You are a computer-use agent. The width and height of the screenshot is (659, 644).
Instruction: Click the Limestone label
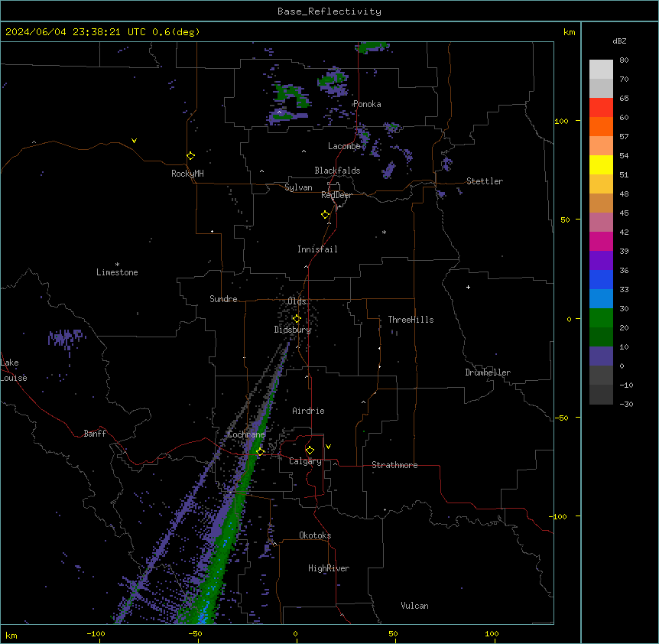pyautogui.click(x=117, y=272)
